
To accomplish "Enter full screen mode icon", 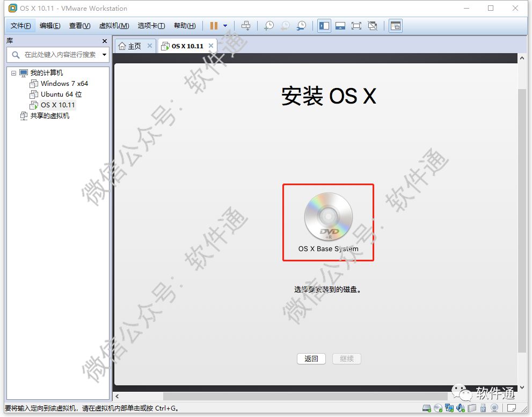I will [356, 26].
